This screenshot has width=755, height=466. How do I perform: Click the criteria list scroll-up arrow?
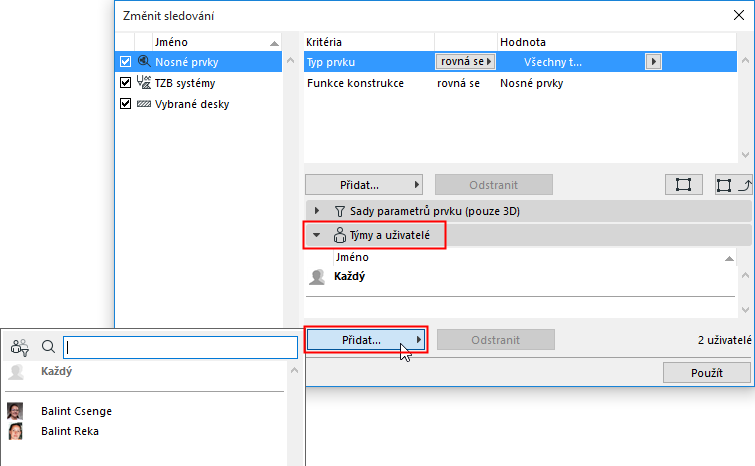[745, 61]
